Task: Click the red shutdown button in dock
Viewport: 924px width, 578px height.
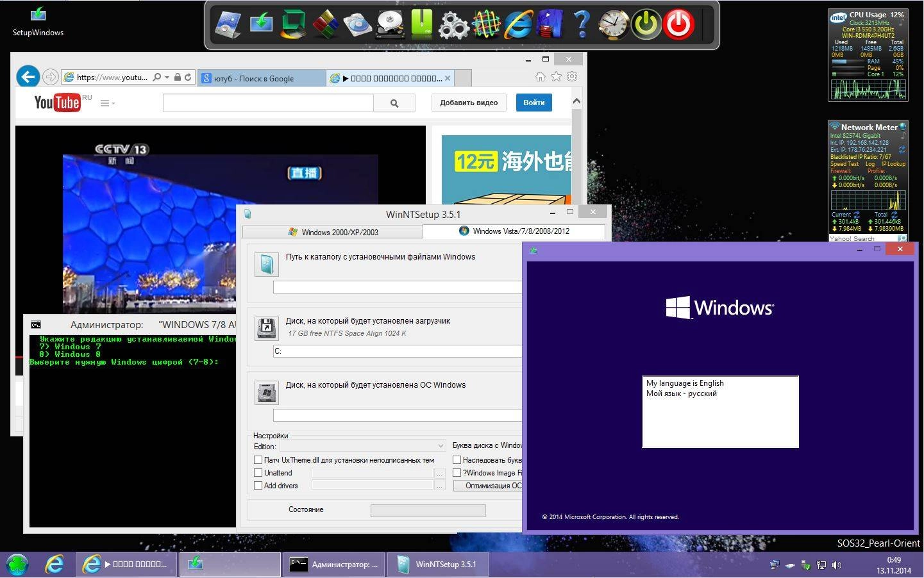Action: (678, 24)
